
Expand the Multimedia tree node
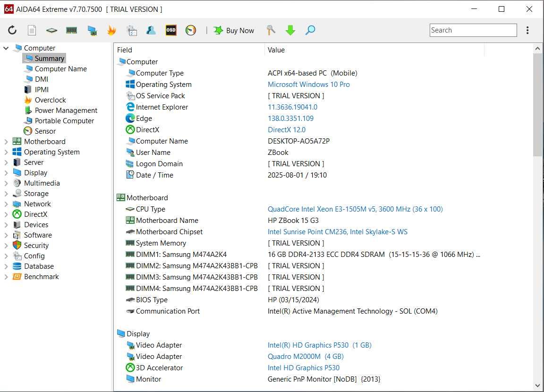click(6, 183)
